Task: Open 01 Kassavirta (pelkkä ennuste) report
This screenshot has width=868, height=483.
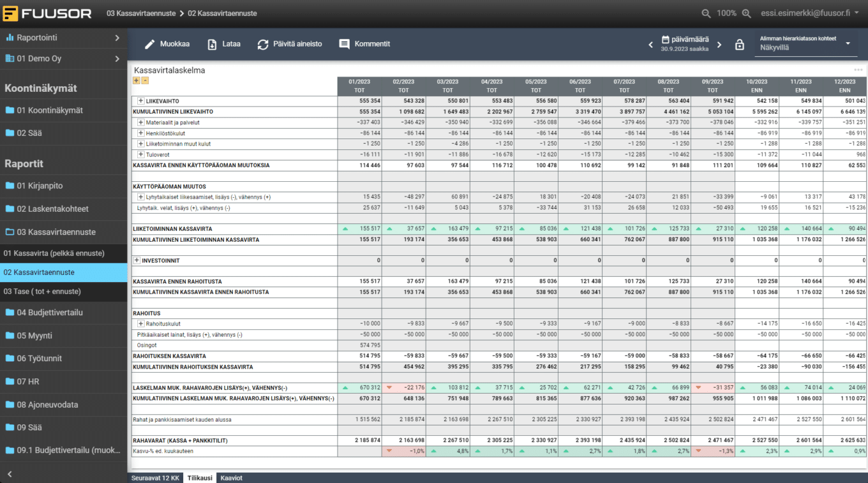Action: 54,253
